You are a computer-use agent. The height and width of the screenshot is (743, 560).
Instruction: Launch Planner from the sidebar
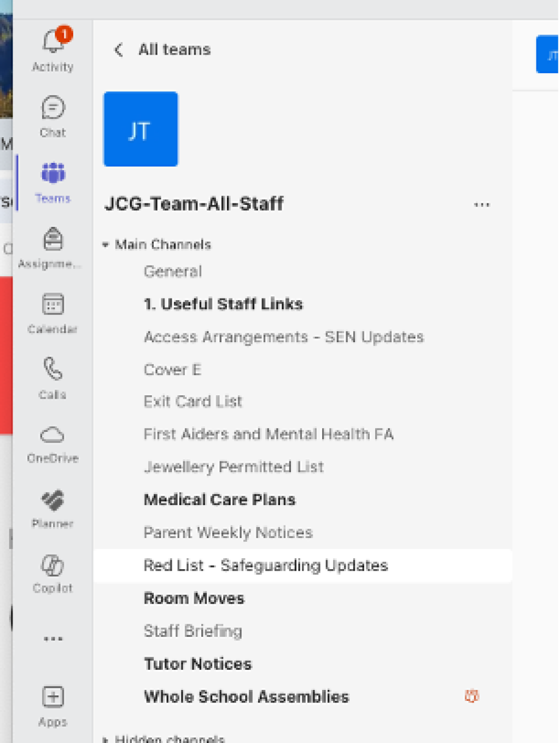click(52, 500)
